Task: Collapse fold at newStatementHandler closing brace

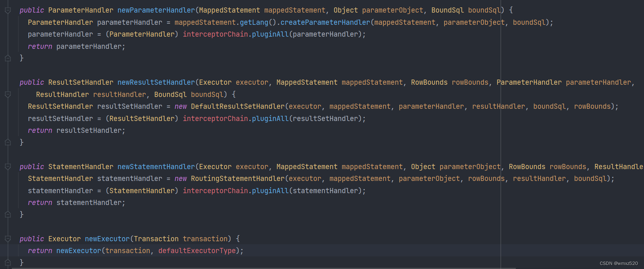Action: [8, 214]
